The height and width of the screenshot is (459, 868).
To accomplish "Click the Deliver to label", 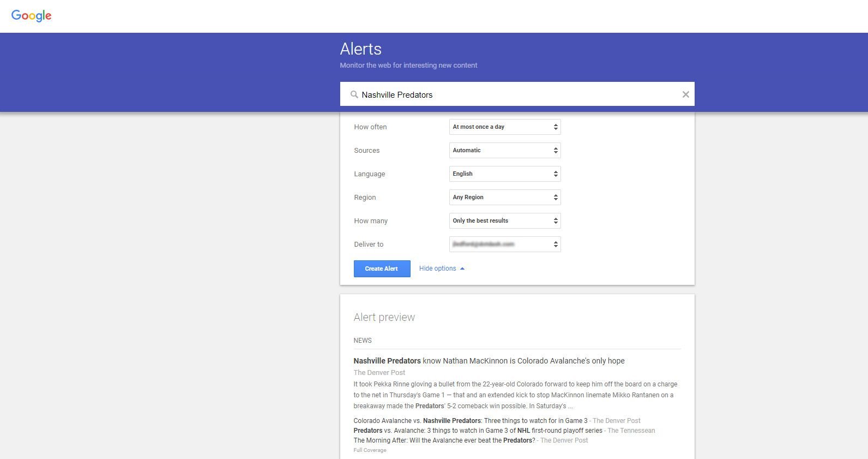I will (x=369, y=245).
